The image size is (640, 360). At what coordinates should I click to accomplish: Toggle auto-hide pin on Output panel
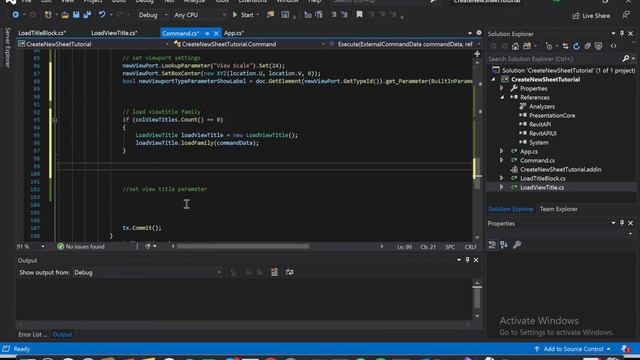coord(467,260)
